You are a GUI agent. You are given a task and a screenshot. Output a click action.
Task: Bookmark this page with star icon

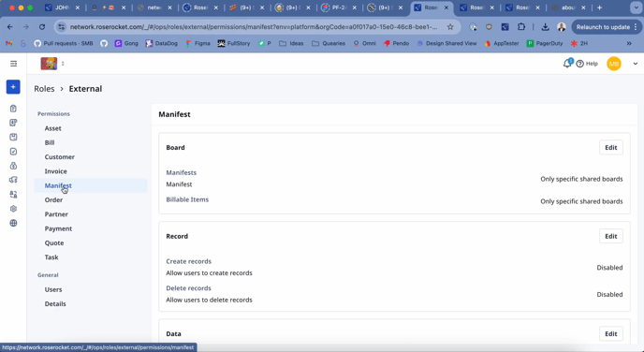450,27
